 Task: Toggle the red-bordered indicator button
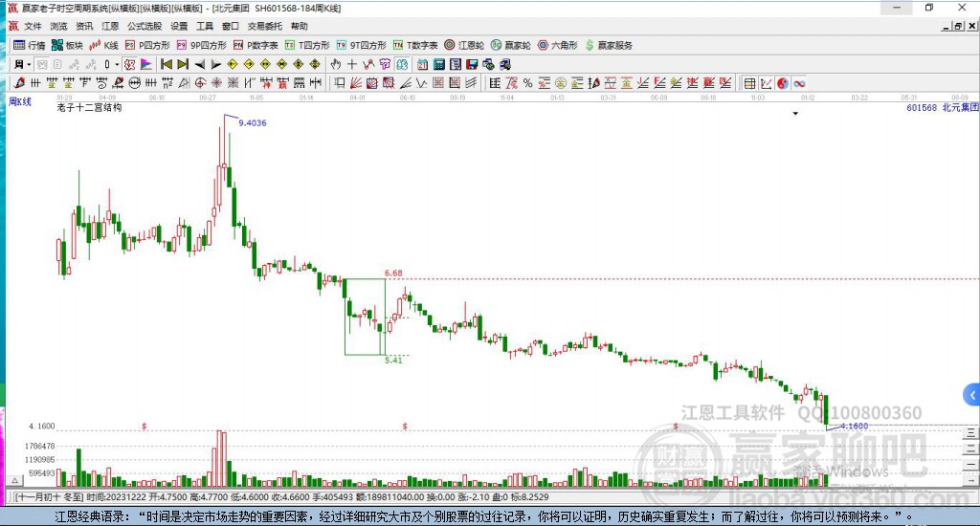[x=129, y=64]
